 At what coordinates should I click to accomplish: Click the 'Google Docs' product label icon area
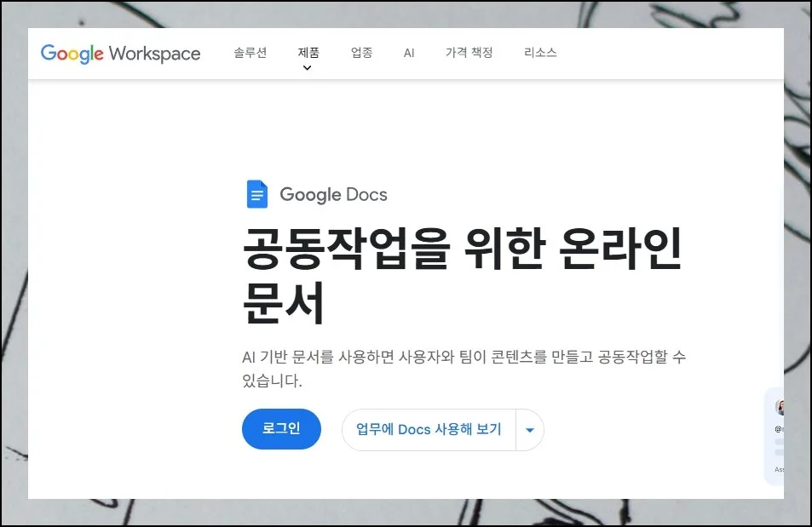pos(257,193)
